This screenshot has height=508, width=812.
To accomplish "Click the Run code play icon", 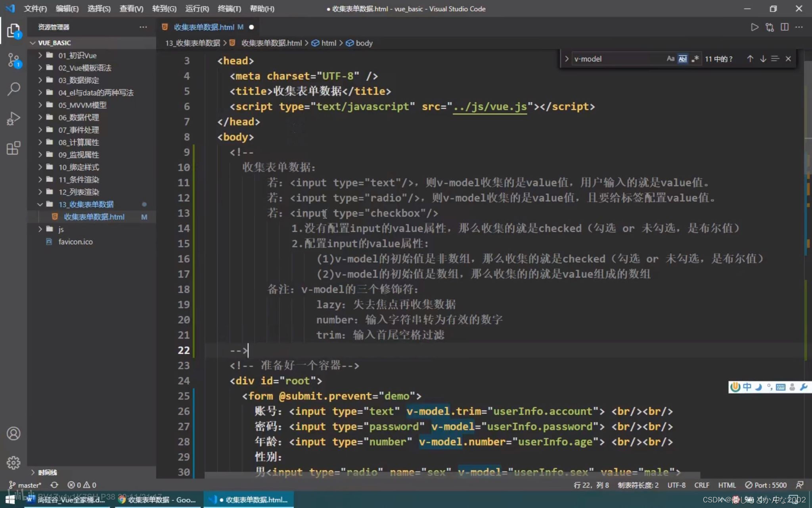I will [755, 27].
